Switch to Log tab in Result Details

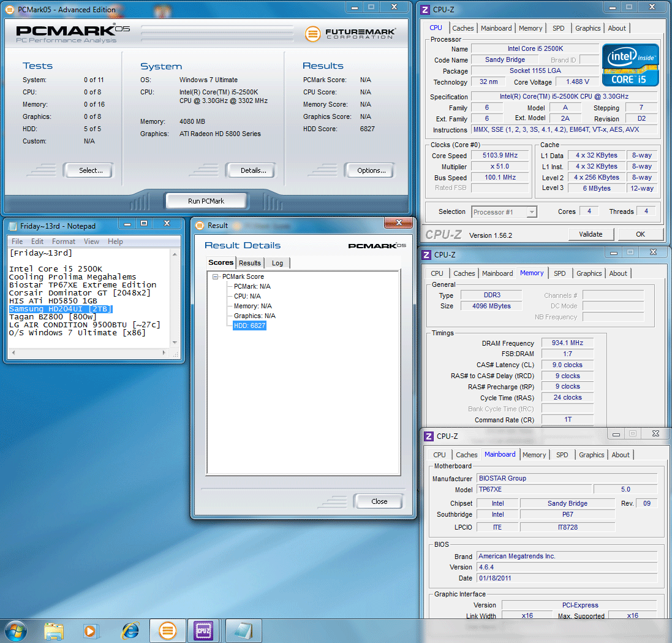click(277, 263)
